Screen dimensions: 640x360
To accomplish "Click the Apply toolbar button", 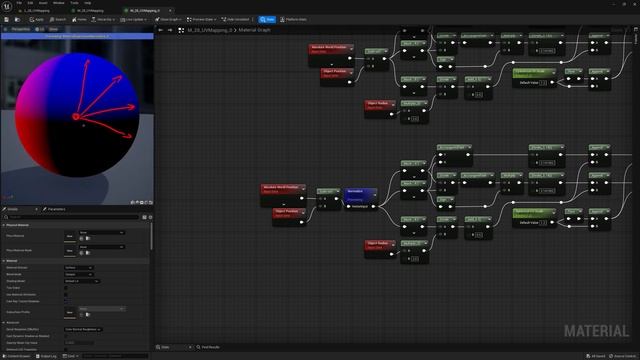I will pos(36,19).
